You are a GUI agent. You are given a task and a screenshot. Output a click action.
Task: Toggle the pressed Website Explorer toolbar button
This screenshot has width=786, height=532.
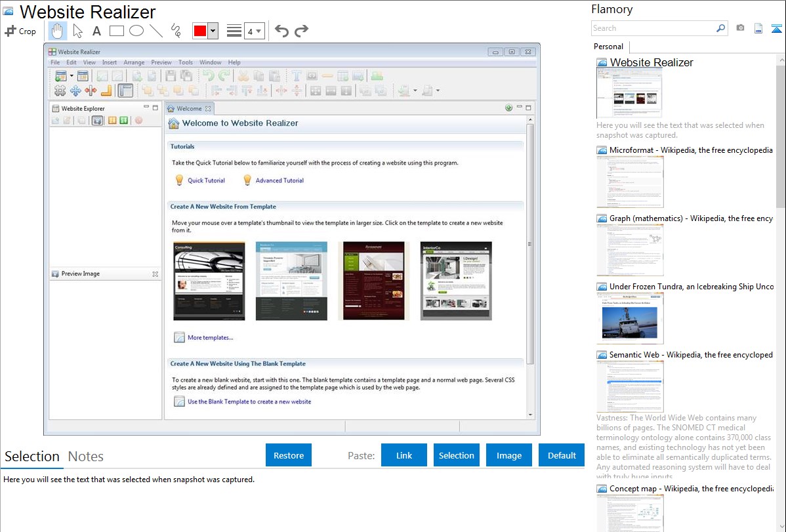tap(97, 120)
